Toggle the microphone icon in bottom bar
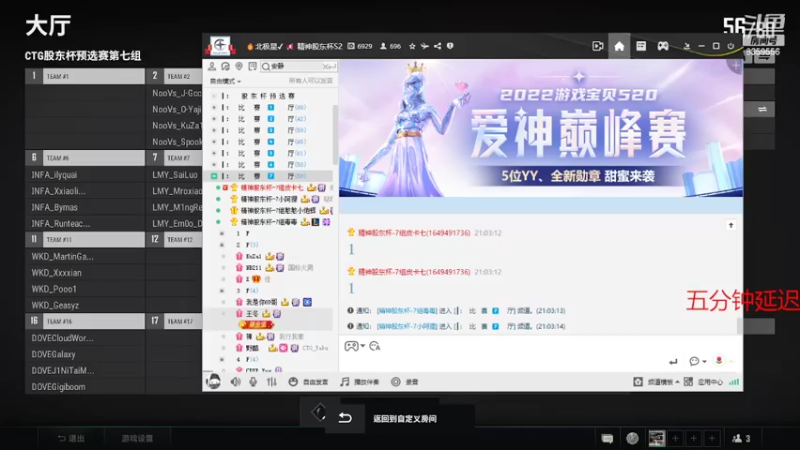 [x=253, y=382]
